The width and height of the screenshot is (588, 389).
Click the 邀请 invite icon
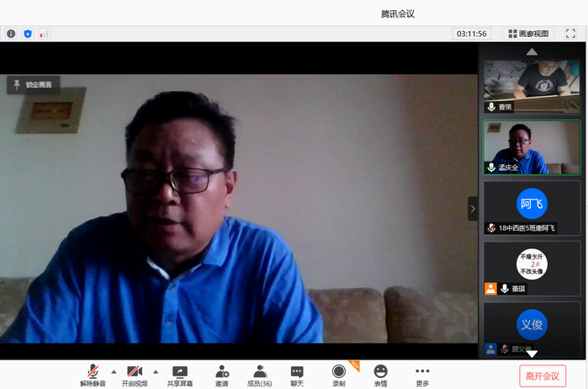(221, 374)
